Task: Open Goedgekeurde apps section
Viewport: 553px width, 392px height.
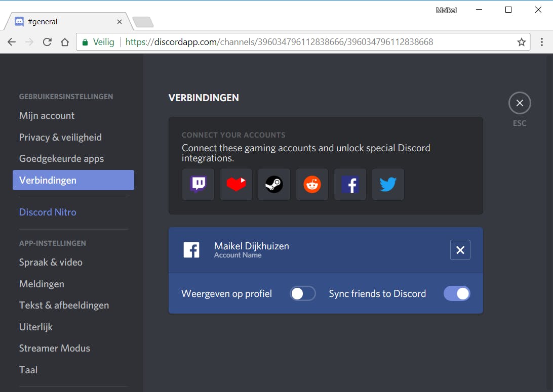Action: pyautogui.click(x=73, y=158)
